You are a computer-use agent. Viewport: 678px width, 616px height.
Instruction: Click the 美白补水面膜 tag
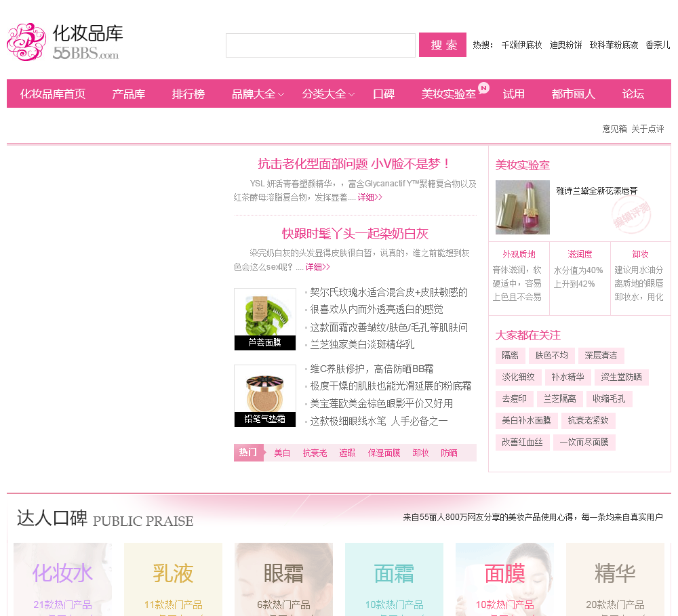point(526,420)
